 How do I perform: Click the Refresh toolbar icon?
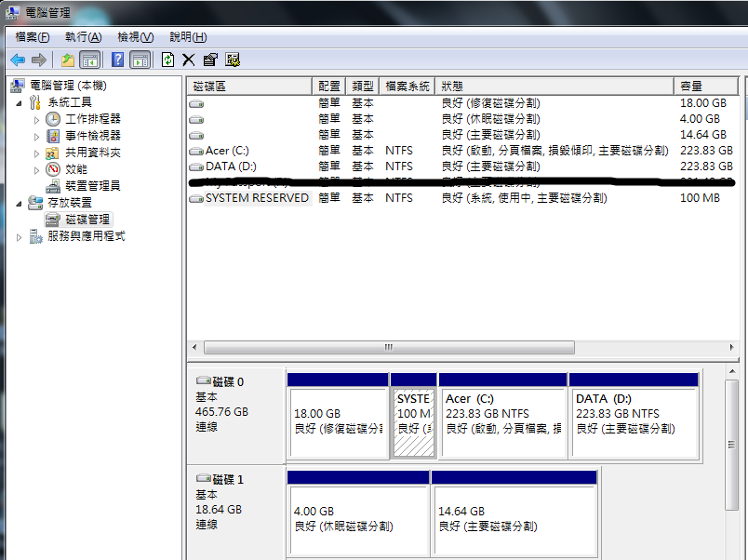point(168,59)
